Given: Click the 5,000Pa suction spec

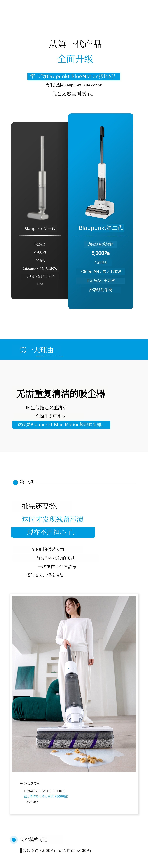Looking at the screenshot, I should [x=100, y=253].
